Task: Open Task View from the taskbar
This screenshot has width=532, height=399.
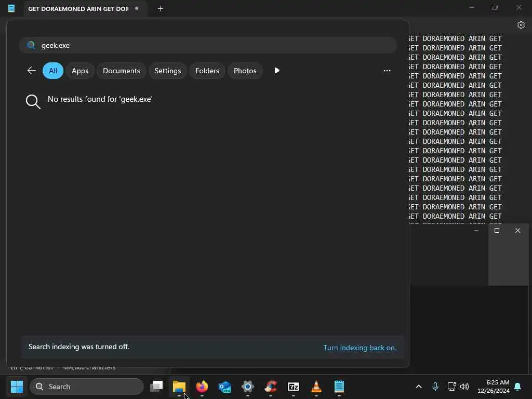Action: tap(156, 387)
